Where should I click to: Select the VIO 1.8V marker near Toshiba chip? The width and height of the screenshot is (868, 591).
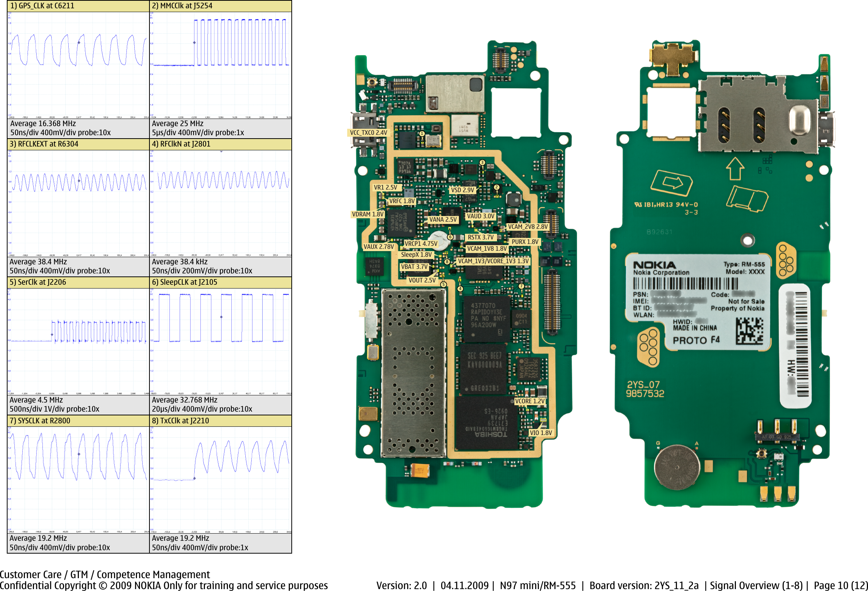pyautogui.click(x=541, y=433)
